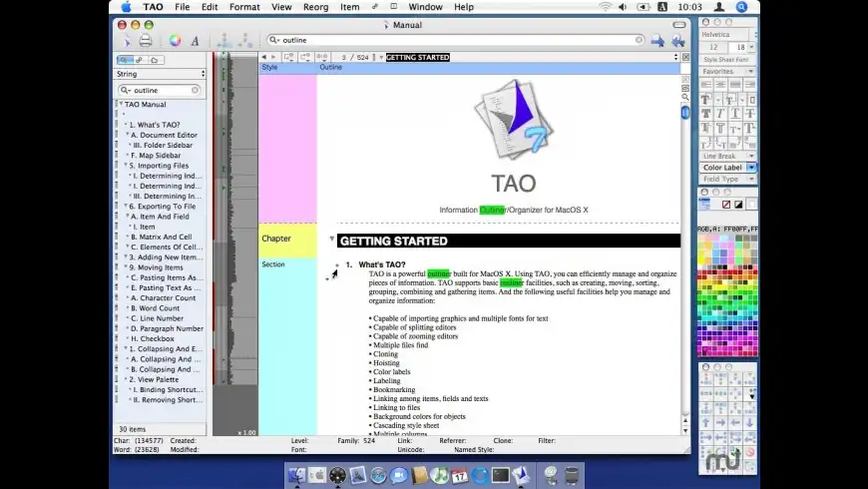The width and height of the screenshot is (868, 489).
Task: Click the find-next arrow beside the search field
Action: [657, 40]
